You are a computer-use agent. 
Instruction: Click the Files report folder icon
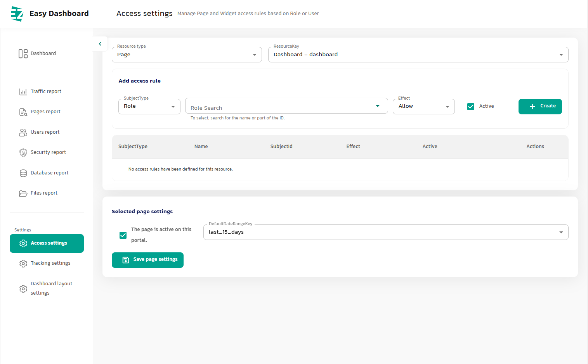pos(23,193)
